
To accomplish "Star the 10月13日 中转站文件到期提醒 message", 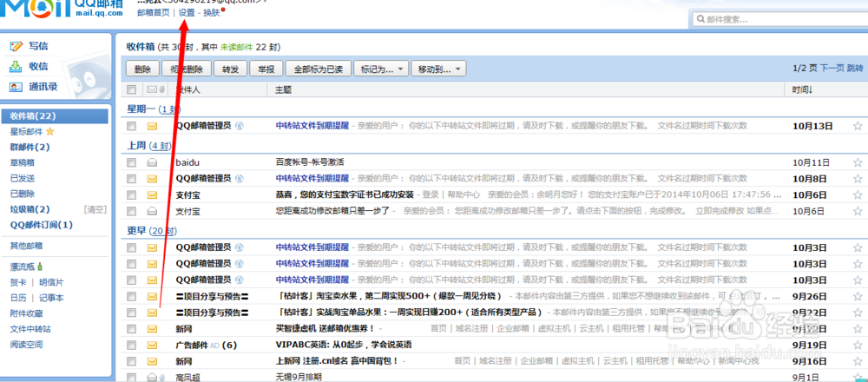I will click(858, 126).
